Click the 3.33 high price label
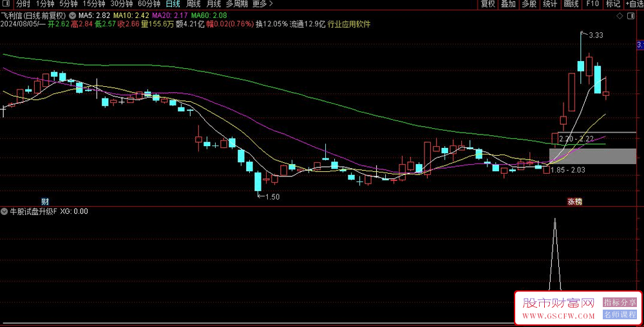 (596, 35)
